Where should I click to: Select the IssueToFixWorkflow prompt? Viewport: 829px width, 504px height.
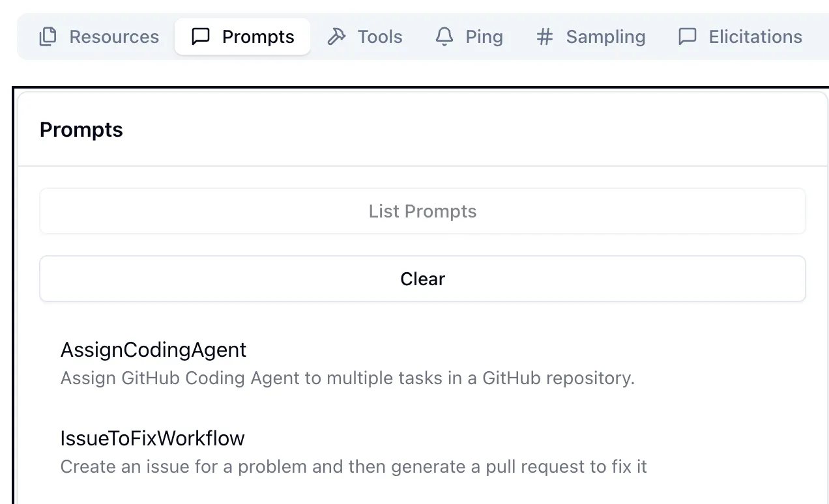click(x=153, y=439)
